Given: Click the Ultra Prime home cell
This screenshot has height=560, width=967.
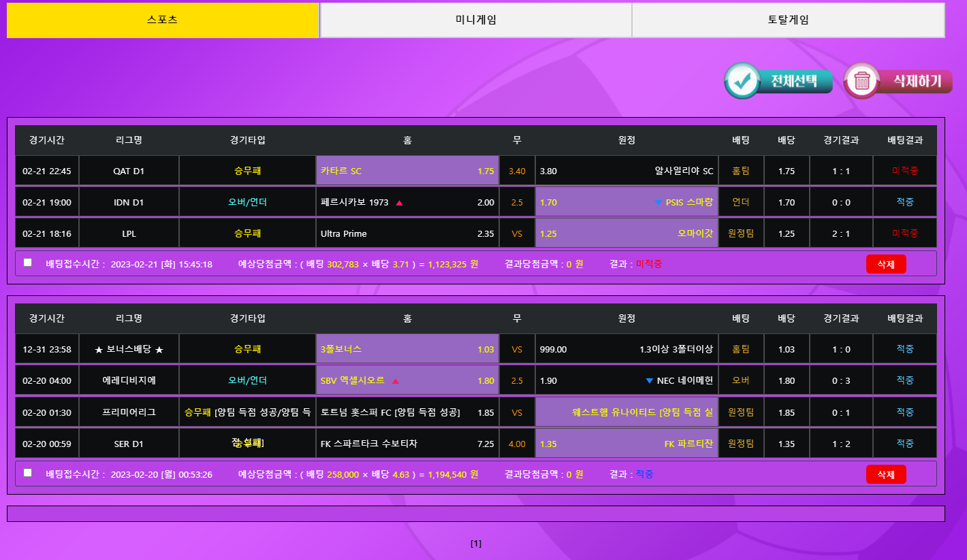Looking at the screenshot, I should [407, 233].
